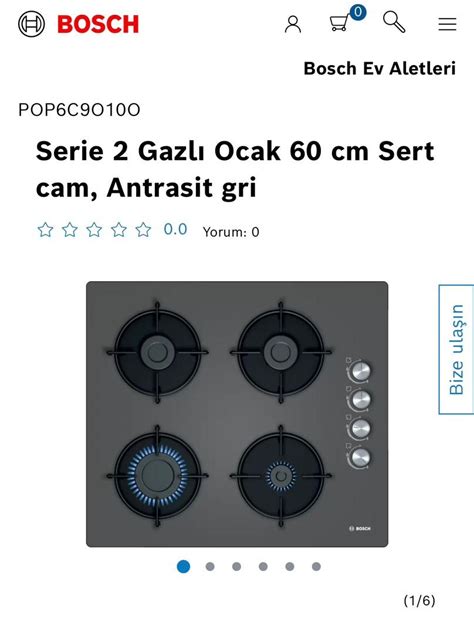This screenshot has width=474, height=633.
Task: Click the gas hob product image
Action: [237, 414]
